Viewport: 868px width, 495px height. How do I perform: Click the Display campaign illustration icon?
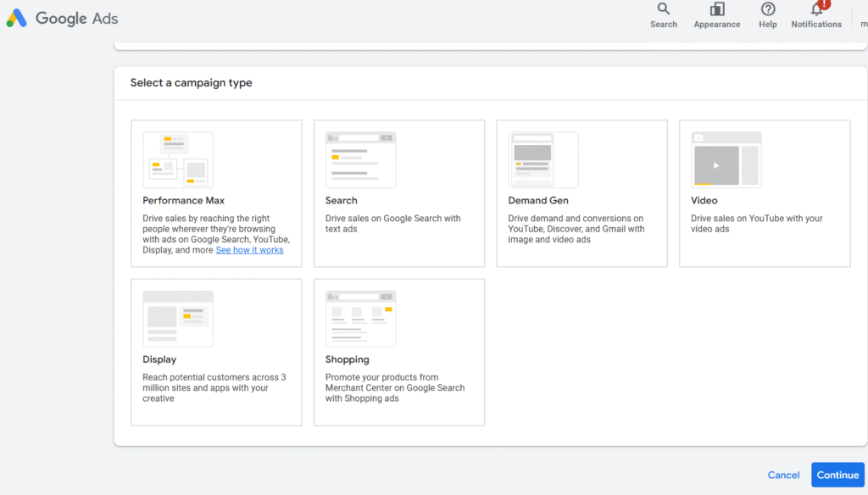point(178,319)
